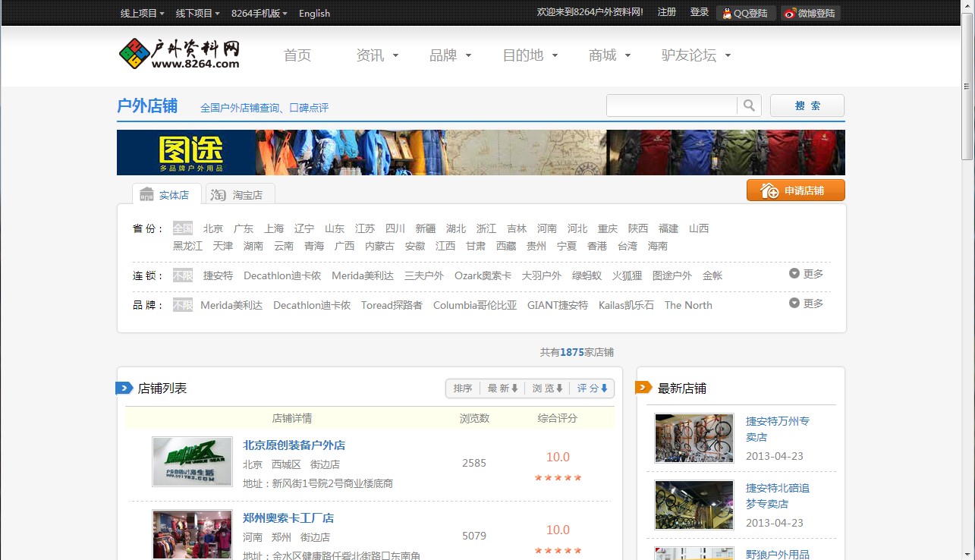Expand 更多 on the 连锁 filter row
The width and height of the screenshot is (975, 560).
point(805,274)
